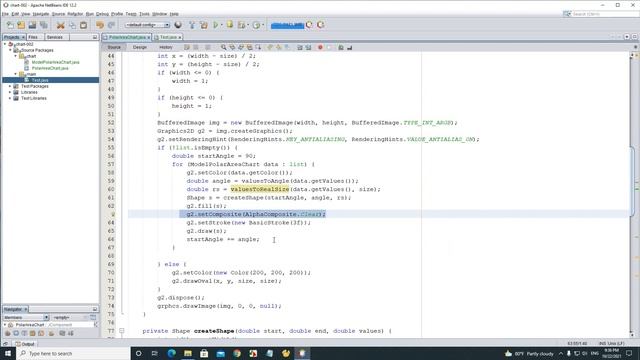The image size is (640, 360).
Task: Open the Refactor menu
Action: tap(75, 14)
